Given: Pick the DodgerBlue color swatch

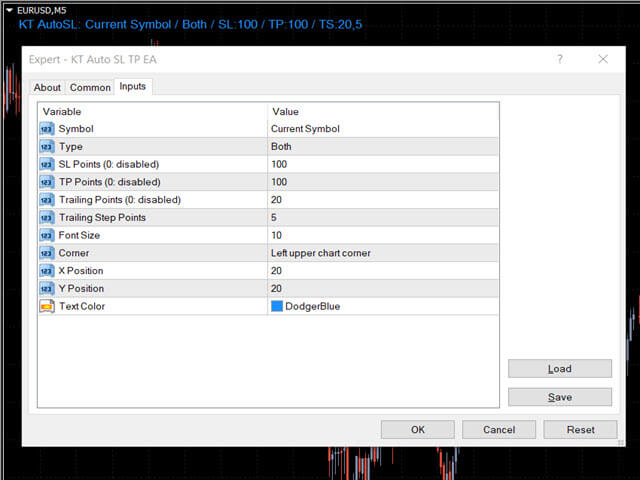Looking at the screenshot, I should click(x=277, y=306).
